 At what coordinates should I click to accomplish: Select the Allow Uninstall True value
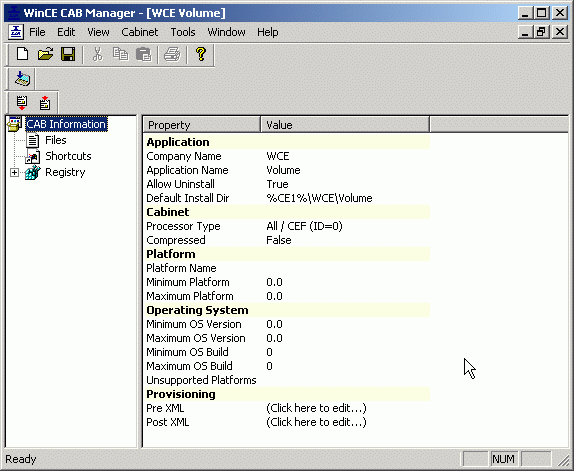(x=277, y=184)
